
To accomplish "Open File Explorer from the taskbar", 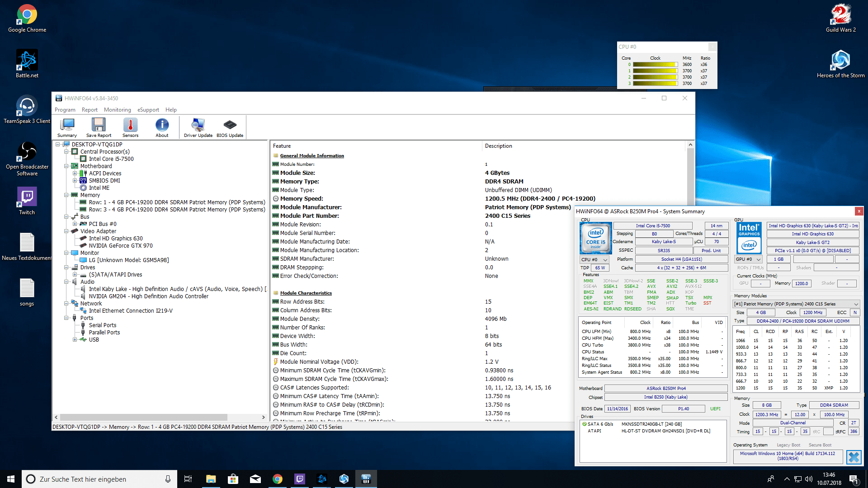I will pos(211,479).
